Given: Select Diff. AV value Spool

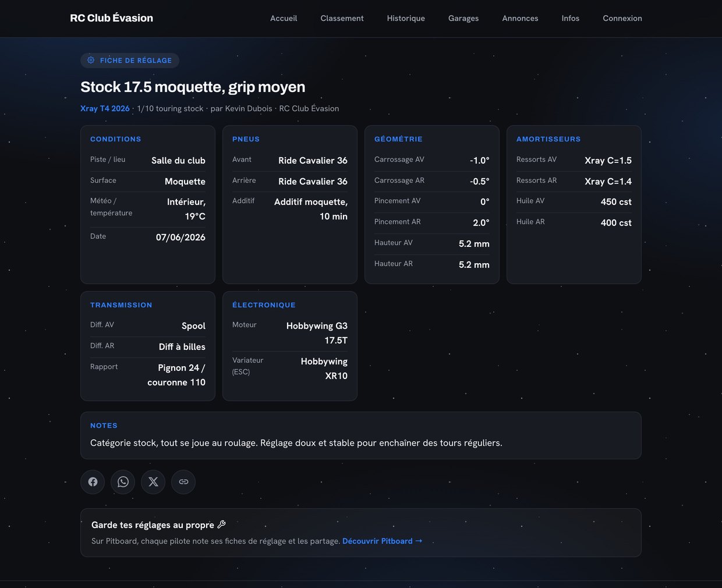Looking at the screenshot, I should pos(193,326).
